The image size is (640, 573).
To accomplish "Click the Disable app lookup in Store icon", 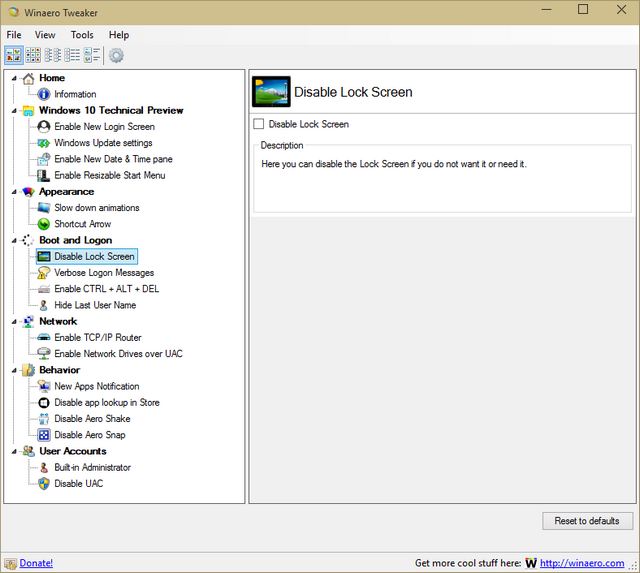I will point(44,403).
